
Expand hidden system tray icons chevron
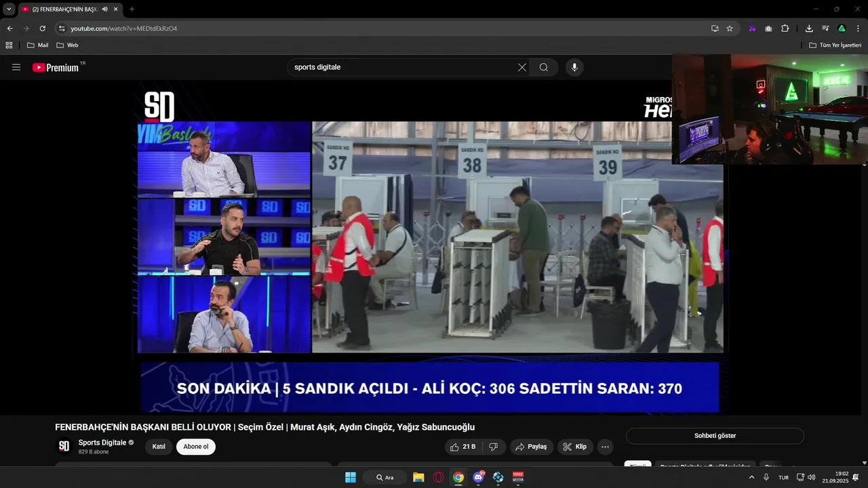[751, 477]
